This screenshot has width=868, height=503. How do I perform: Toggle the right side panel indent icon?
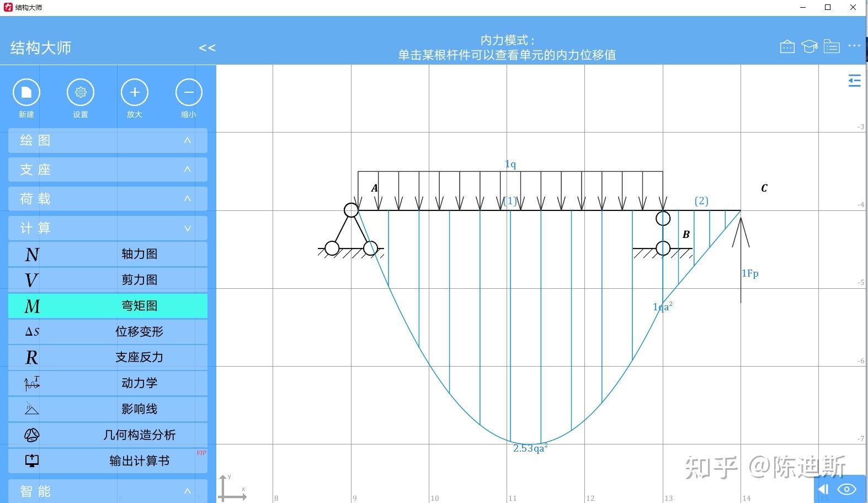point(854,81)
